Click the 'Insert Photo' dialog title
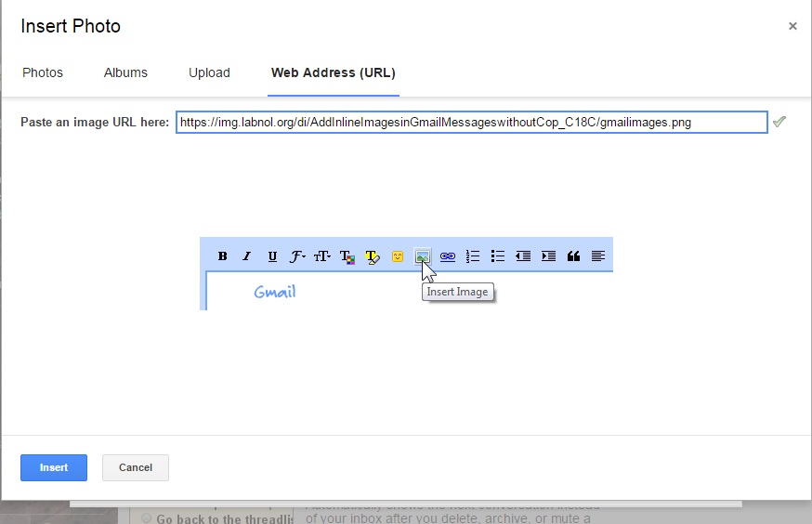Screen dimensions: 812x524 click(x=71, y=26)
